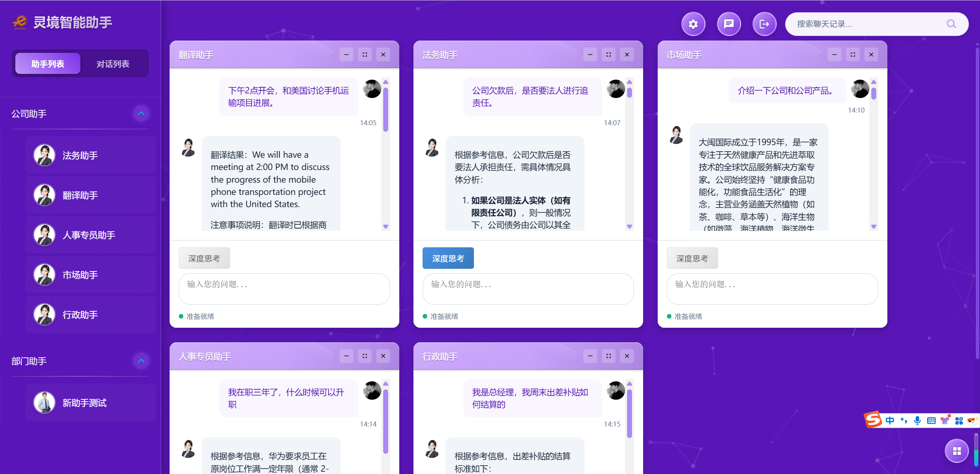The width and height of the screenshot is (980, 474).
Task: Click the 法务助手 chat scrollbar thumb
Action: click(x=629, y=93)
